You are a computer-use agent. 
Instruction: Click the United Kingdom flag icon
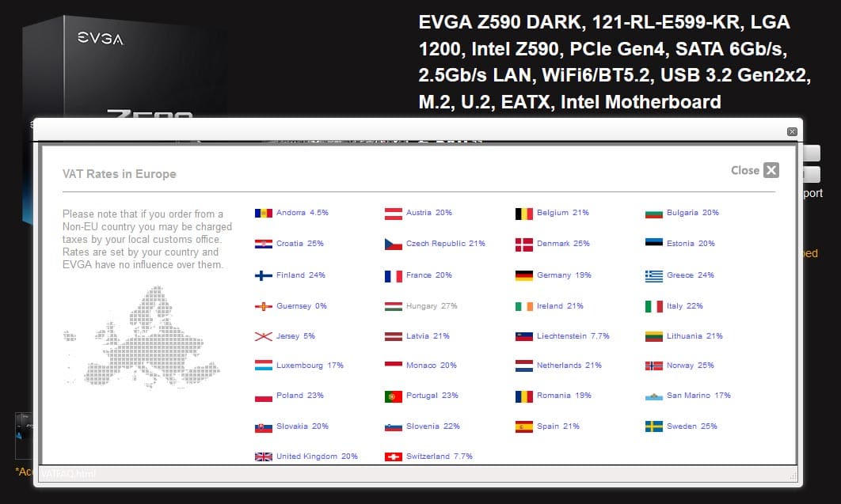(264, 457)
